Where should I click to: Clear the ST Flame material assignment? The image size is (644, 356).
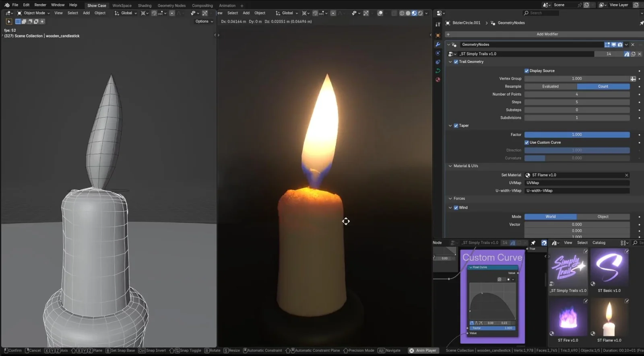(626, 175)
